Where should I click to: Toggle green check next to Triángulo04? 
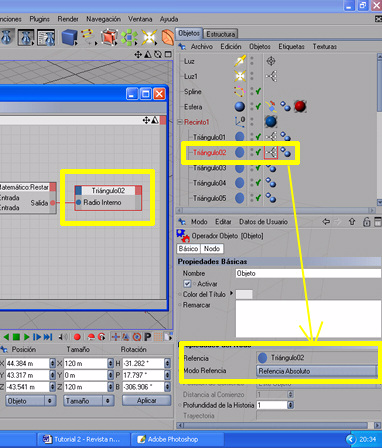coord(258,183)
